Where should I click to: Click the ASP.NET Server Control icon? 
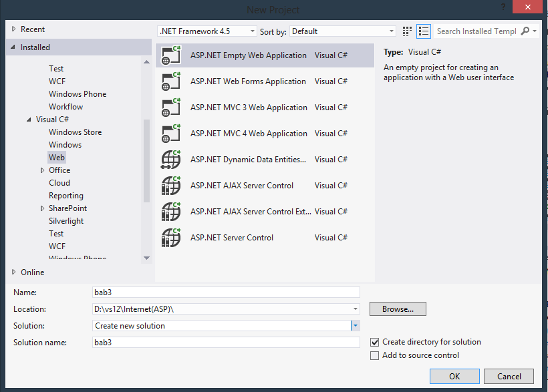[171, 238]
